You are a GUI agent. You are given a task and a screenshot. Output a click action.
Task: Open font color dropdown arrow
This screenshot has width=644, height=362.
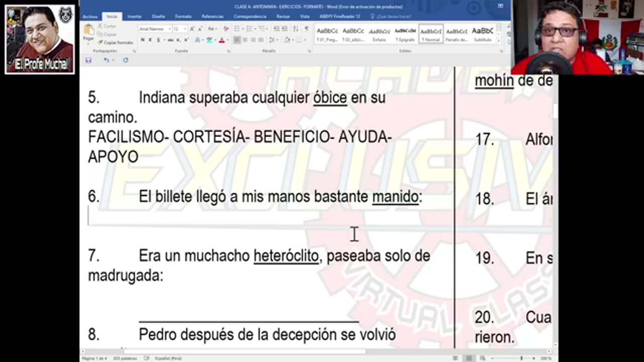click(227, 40)
